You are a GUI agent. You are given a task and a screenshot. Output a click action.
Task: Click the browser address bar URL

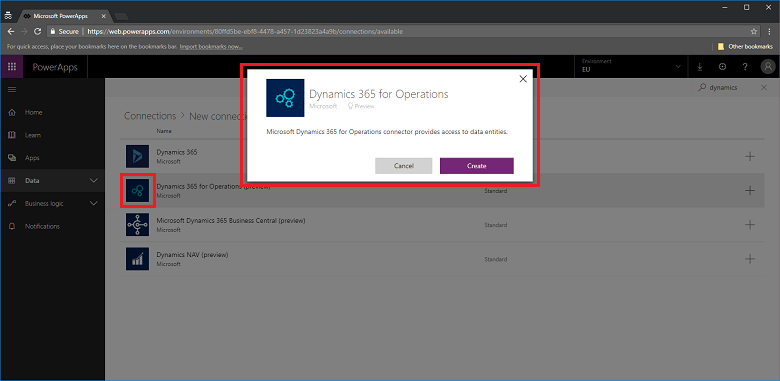(x=245, y=31)
